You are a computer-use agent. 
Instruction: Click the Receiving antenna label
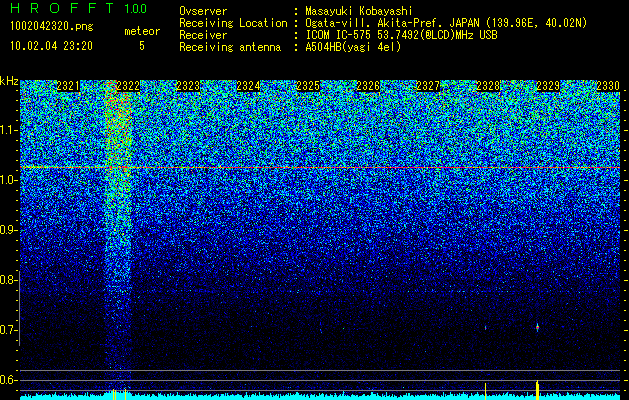[x=230, y=47]
